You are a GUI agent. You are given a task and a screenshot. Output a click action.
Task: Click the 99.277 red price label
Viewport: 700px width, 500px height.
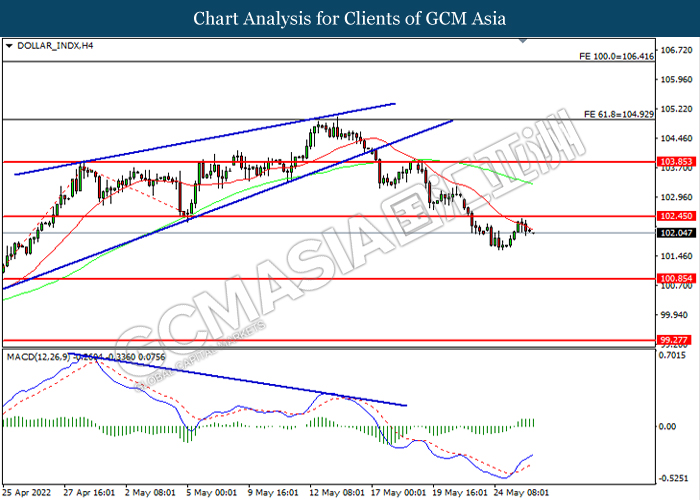[674, 340]
